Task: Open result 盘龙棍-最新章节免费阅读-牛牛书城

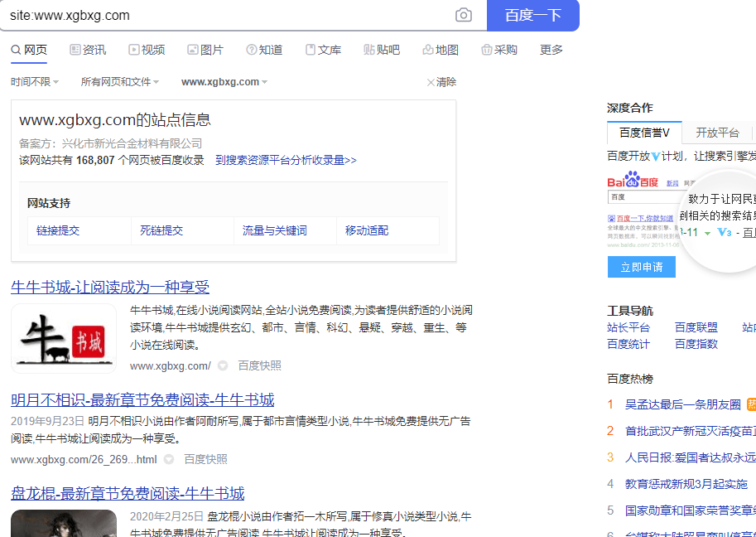Action: click(x=128, y=494)
